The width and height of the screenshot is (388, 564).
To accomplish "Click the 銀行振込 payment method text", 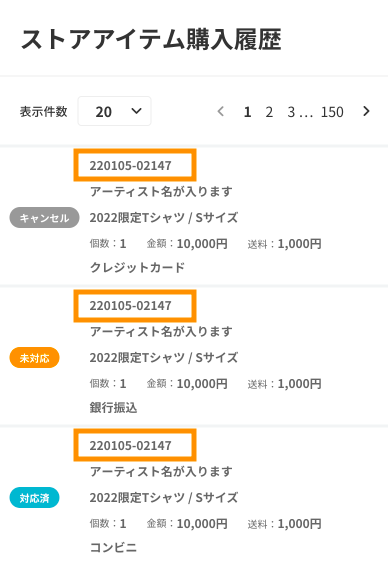I will tap(113, 408).
